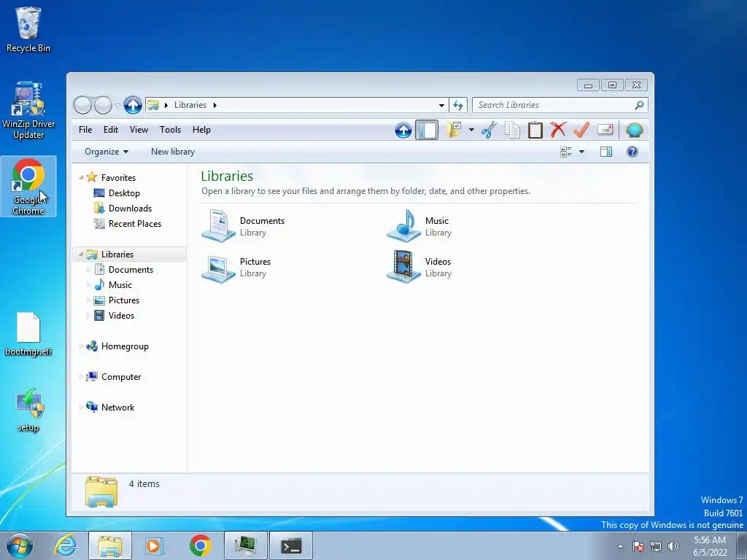Open the view options dropdown arrow
The image size is (747, 560).
pyautogui.click(x=581, y=152)
